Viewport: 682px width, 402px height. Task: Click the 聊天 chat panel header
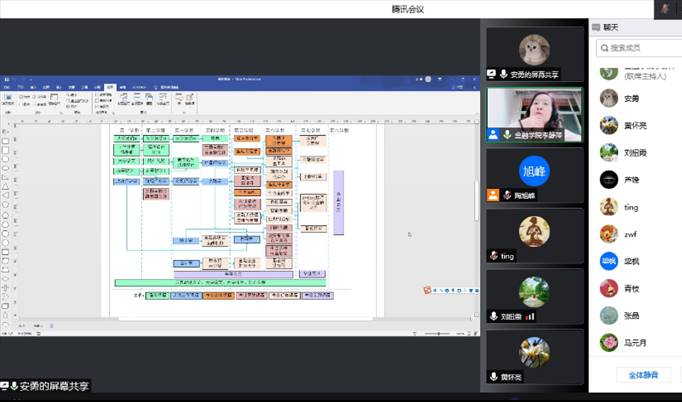coord(611,27)
